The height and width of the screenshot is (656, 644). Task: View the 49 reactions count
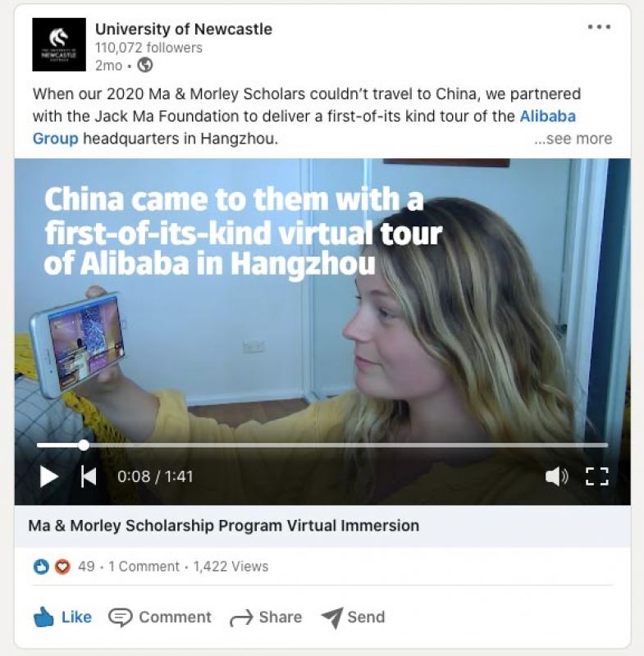[x=86, y=567]
